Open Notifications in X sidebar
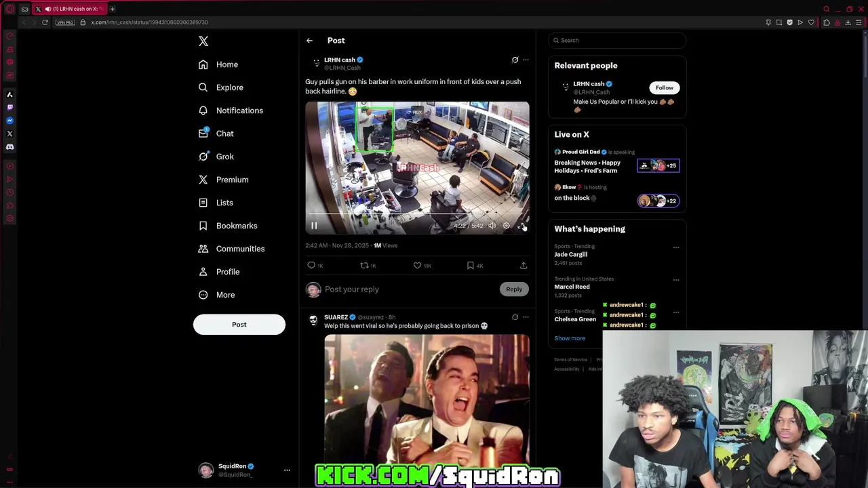This screenshot has height=488, width=868. [x=231, y=110]
